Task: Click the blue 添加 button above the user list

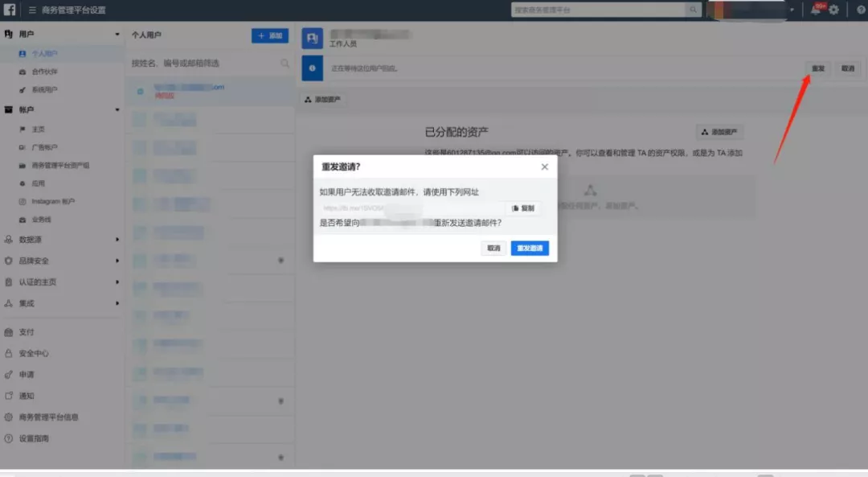Action: [270, 35]
